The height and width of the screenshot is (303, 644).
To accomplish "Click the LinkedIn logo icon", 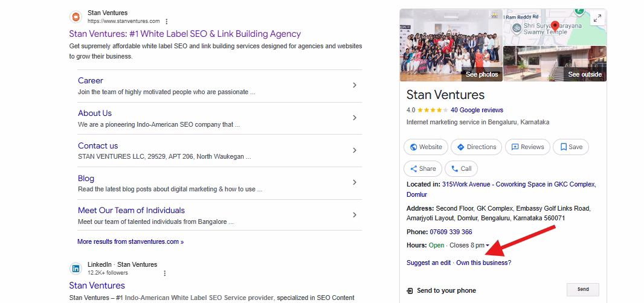I will pyautogui.click(x=76, y=269).
